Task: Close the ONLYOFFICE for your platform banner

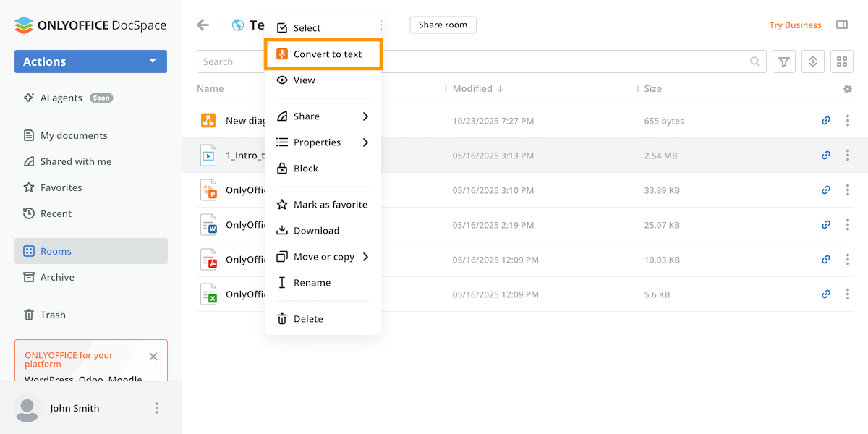Action: [153, 357]
